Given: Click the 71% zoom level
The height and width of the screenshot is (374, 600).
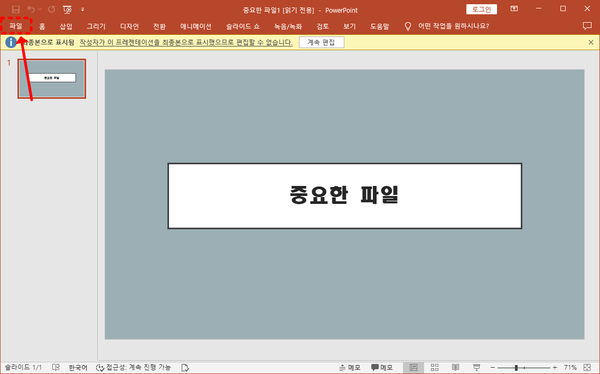Looking at the screenshot, I should (x=570, y=367).
